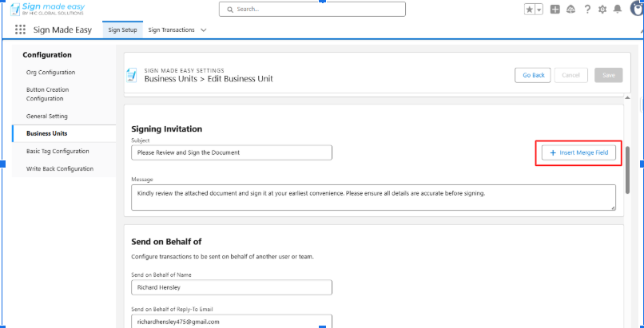
Task: Open Write Back Configuration settings
Action: (60, 168)
